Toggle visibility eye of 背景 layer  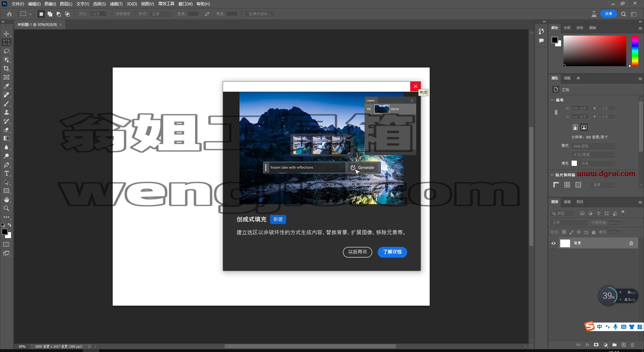pyautogui.click(x=553, y=243)
